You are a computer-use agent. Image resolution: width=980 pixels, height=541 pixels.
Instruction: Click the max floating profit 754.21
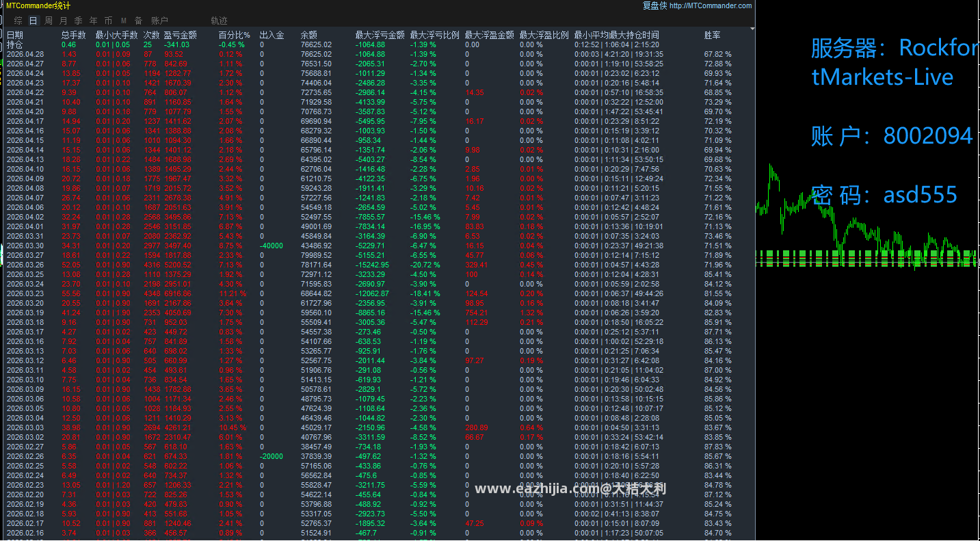click(477, 313)
